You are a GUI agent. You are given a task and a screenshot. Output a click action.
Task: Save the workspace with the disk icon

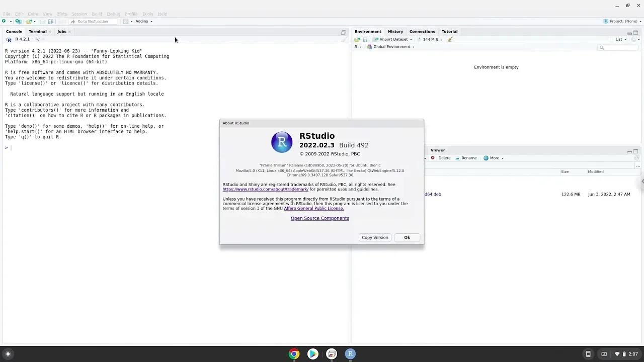[x=365, y=39]
